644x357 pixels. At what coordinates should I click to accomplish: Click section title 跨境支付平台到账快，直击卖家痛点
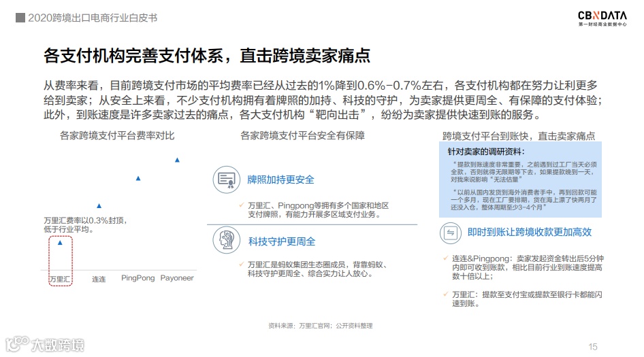pyautogui.click(x=519, y=136)
